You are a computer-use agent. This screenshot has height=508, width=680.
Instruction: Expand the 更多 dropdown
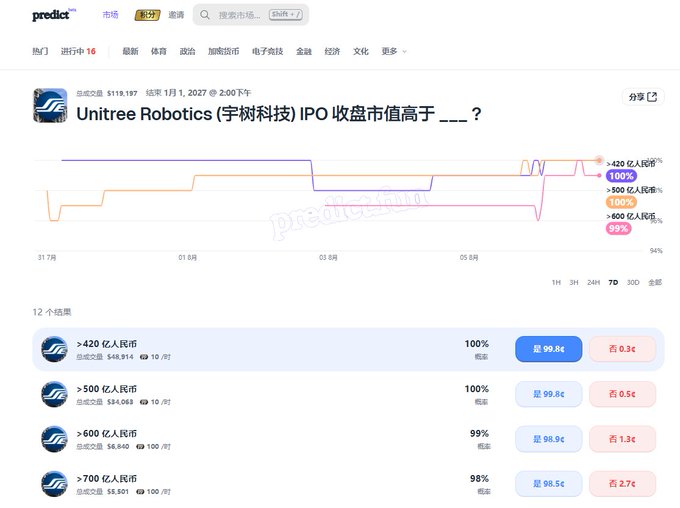coord(394,51)
